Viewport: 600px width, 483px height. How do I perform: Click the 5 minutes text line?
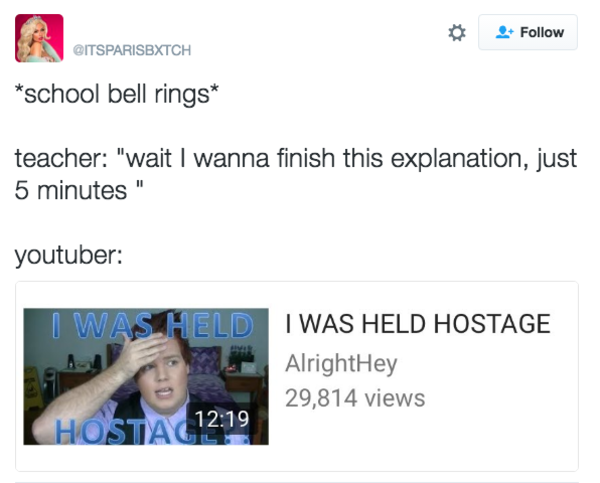[x=79, y=190]
